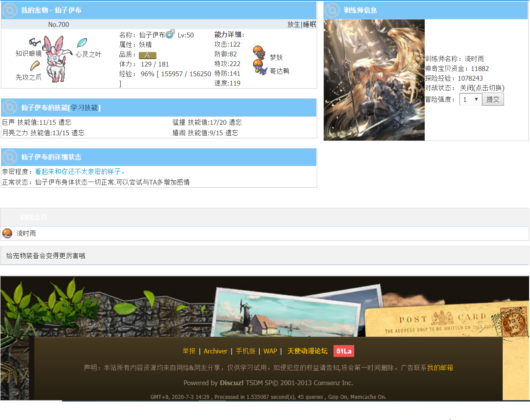Click the 速度:119 stat
Screen dimensions: 530x420
tap(227, 83)
